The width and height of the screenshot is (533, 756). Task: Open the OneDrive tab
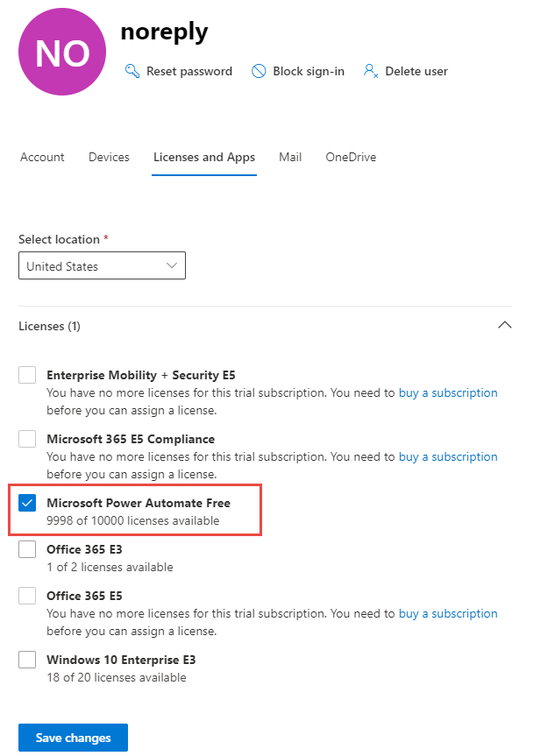point(351,158)
